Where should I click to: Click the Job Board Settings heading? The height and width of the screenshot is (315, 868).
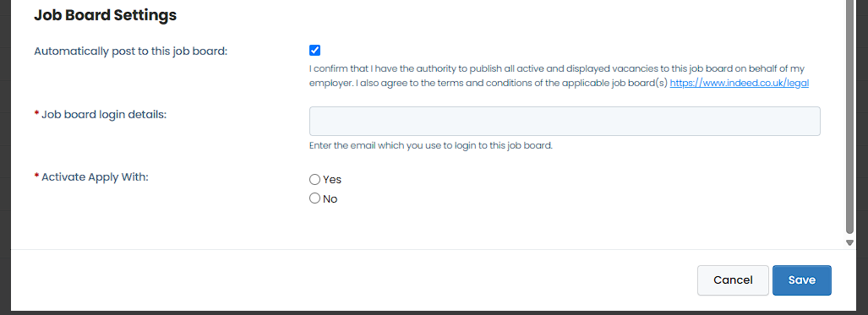[x=105, y=15]
